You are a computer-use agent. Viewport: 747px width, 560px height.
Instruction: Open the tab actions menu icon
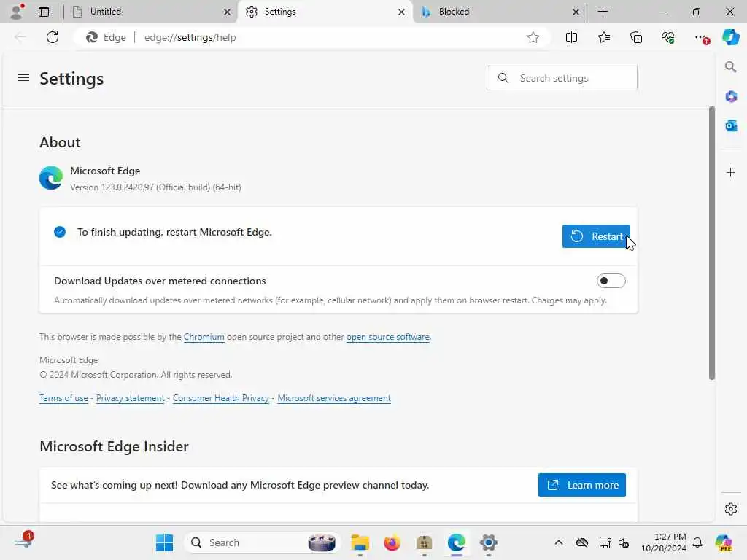[44, 12]
